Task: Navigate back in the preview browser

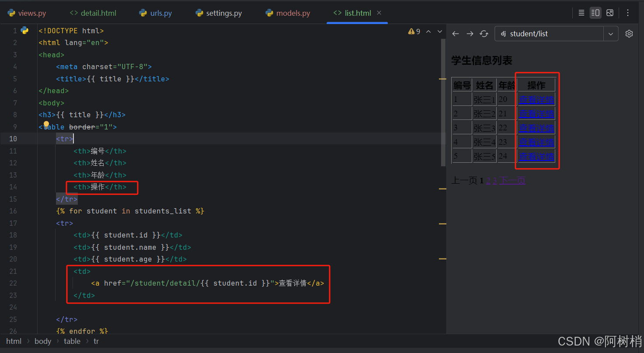Action: tap(456, 33)
